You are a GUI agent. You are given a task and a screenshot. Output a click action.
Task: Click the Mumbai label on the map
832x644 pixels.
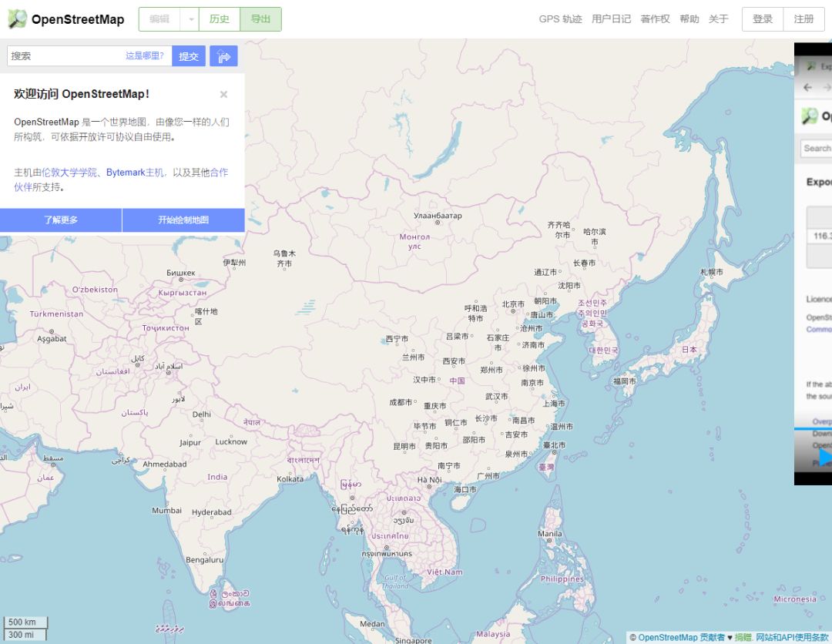[x=166, y=510]
